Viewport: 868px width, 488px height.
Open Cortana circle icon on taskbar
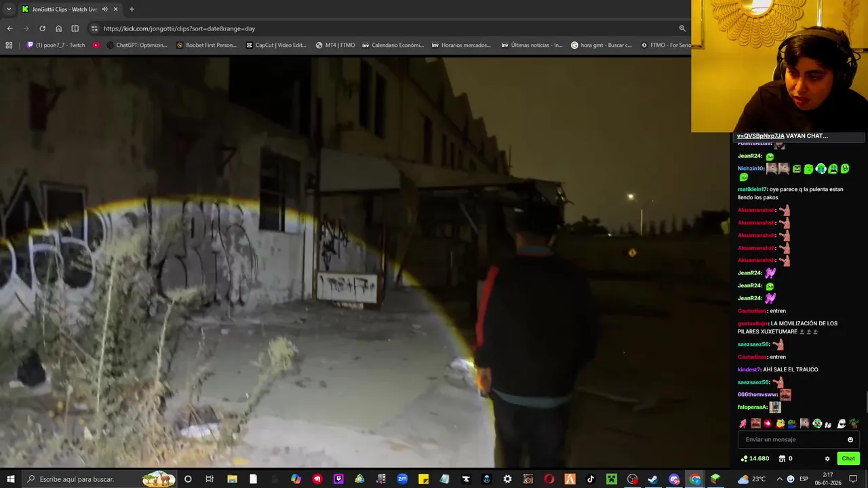(x=188, y=479)
